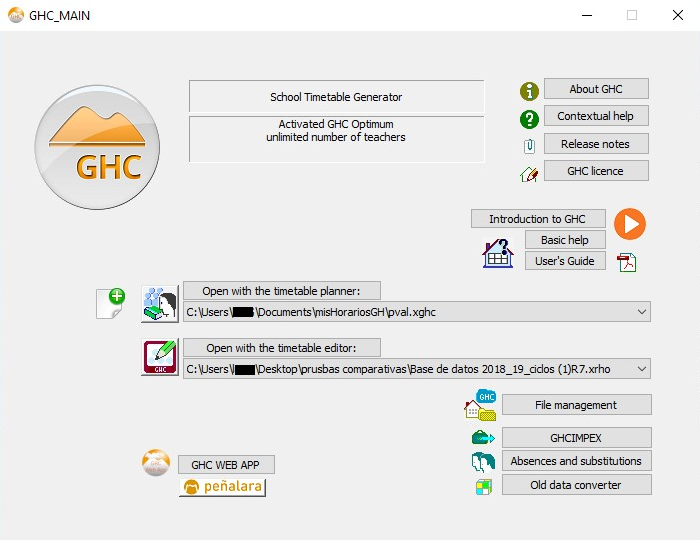The height and width of the screenshot is (540, 700).
Task: Click the GHC licence button
Action: [596, 171]
